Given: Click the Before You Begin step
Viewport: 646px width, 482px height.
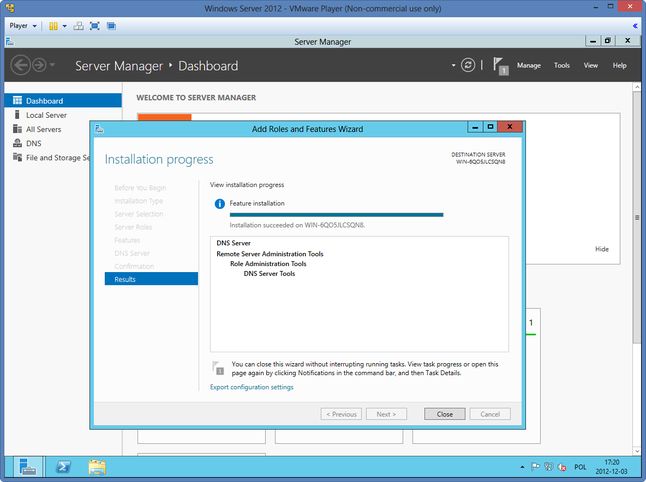Looking at the screenshot, I should pyautogui.click(x=140, y=188).
